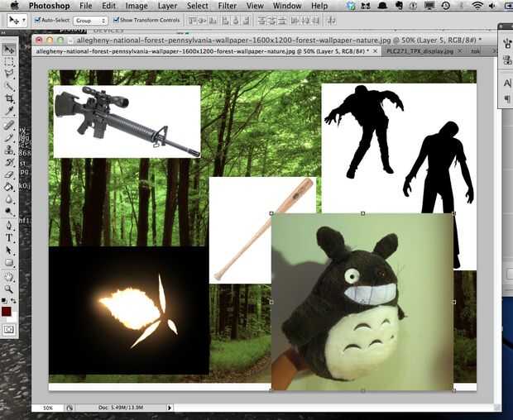513x420 pixels.
Task: Open the status bar document info arrow
Action: click(170, 408)
